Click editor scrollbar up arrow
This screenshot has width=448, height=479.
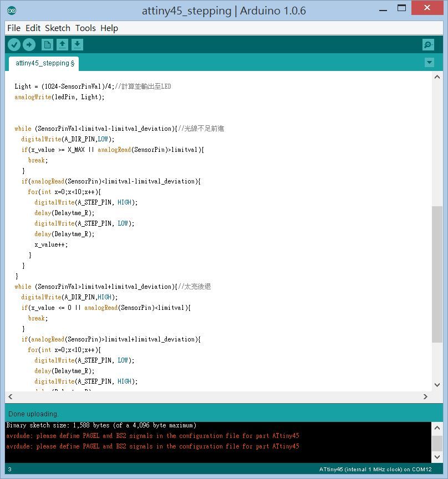tap(437, 77)
